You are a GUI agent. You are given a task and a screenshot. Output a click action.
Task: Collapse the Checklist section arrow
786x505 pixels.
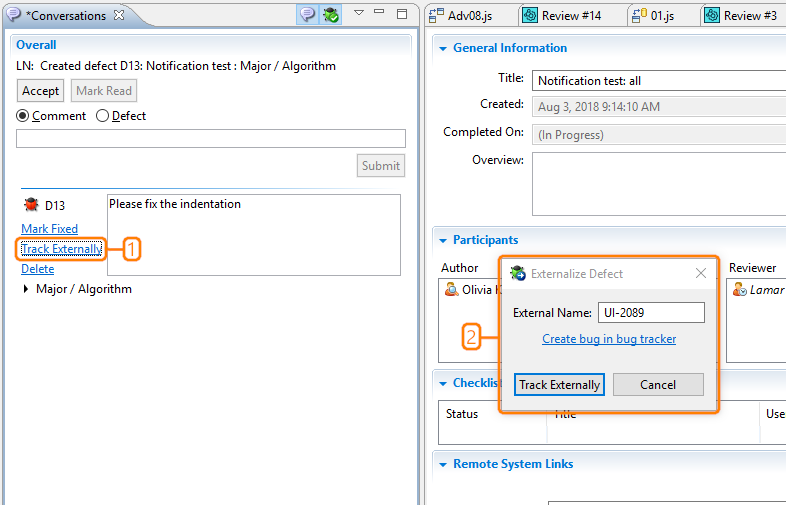tap(443, 384)
